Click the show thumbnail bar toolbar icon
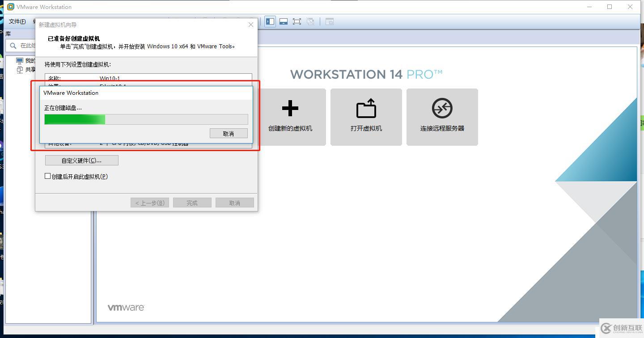This screenshot has height=338, width=644. click(283, 21)
